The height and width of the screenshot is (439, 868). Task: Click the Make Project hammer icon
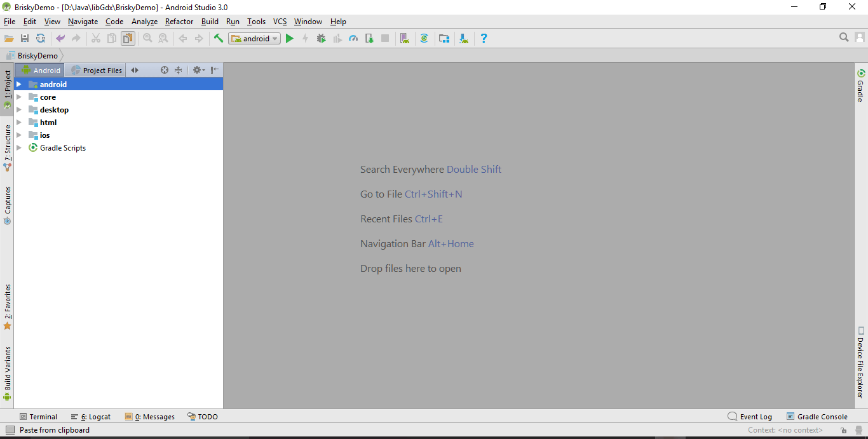click(x=219, y=39)
